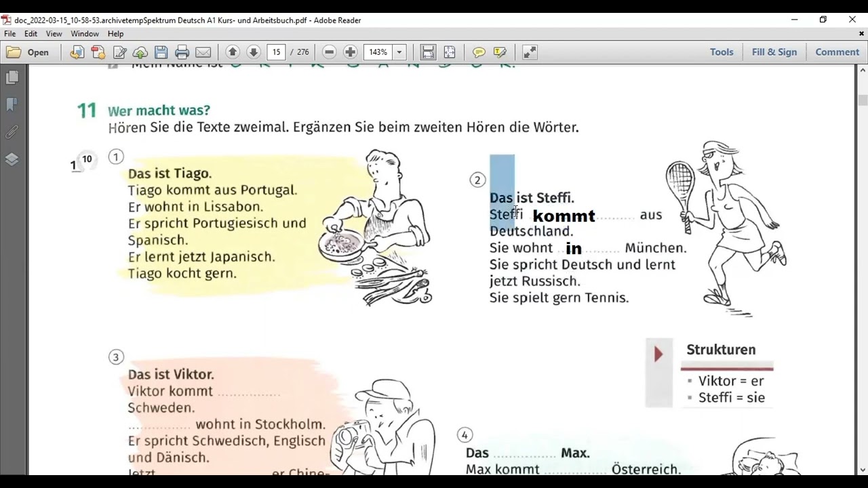Open the Comment pane

(837, 52)
